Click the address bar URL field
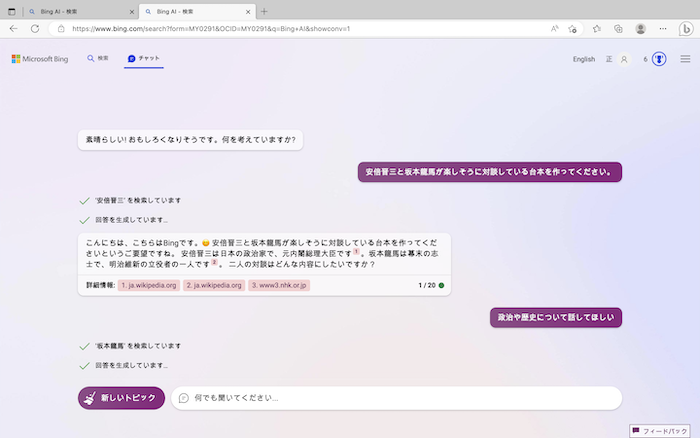The width and height of the screenshot is (700, 438). pos(300,29)
